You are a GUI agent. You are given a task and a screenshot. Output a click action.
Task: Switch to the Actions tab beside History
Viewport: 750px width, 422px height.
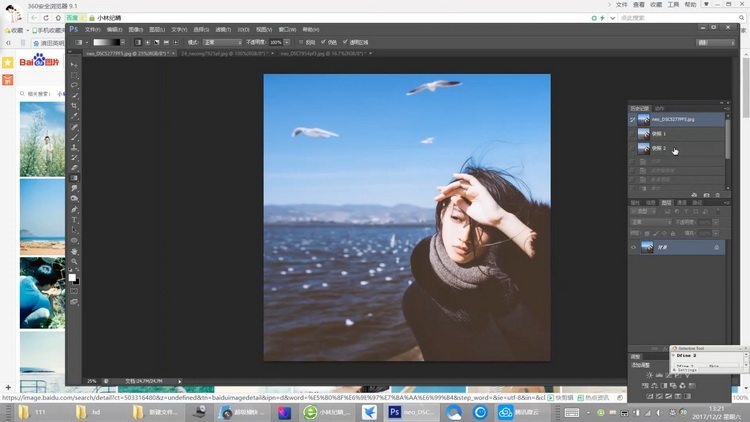660,109
